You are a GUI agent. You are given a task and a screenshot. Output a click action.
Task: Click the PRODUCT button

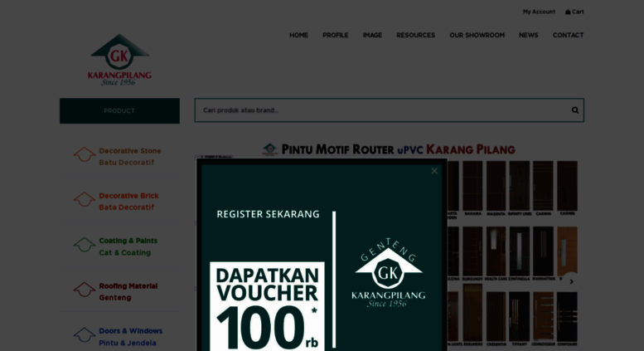click(119, 111)
